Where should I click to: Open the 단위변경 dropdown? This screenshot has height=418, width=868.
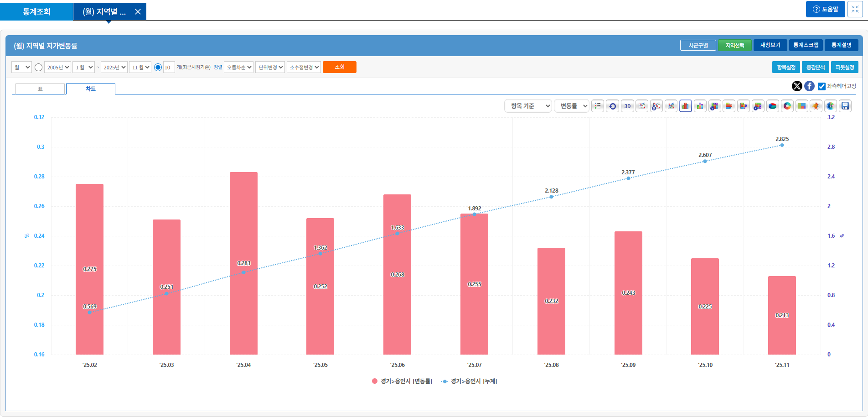pos(270,67)
